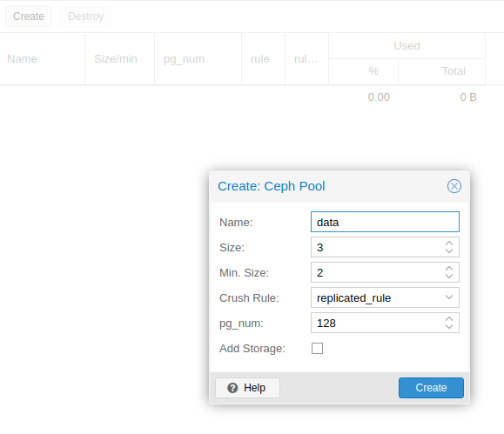Click the Create: Ceph Pool dialog title
This screenshot has width=504, height=434.
tap(272, 186)
